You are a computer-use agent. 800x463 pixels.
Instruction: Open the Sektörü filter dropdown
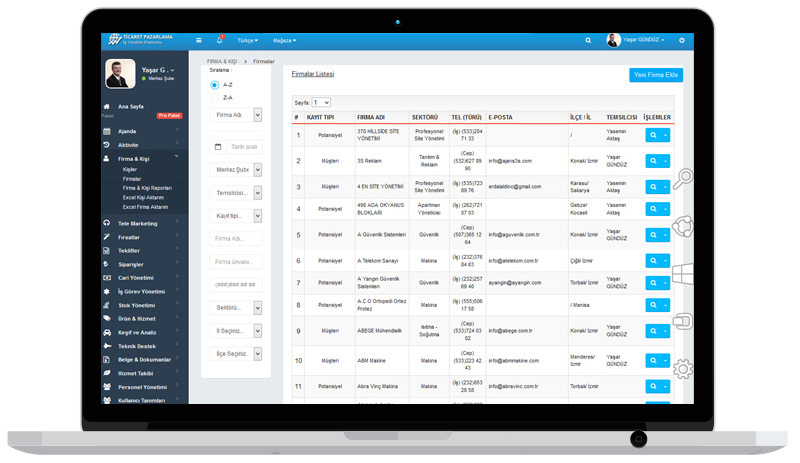coord(236,308)
